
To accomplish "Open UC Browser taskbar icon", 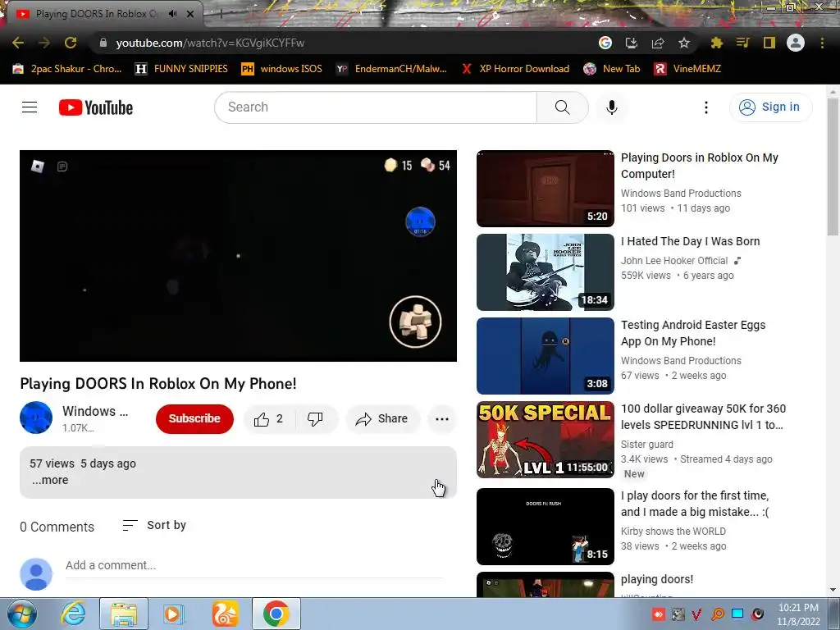I will [225, 614].
